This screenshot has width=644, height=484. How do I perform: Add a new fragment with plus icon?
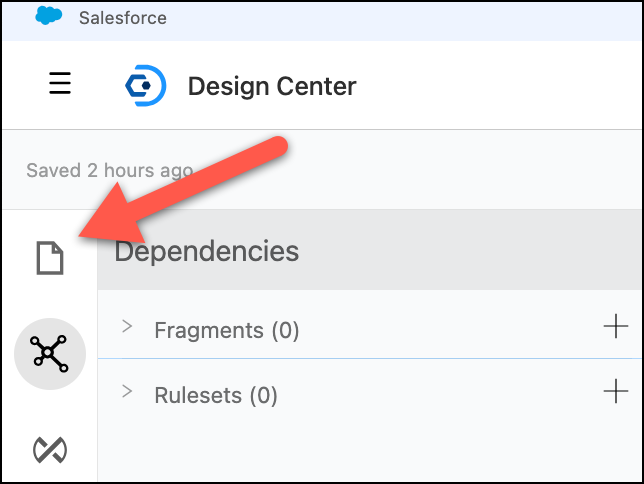click(x=615, y=326)
